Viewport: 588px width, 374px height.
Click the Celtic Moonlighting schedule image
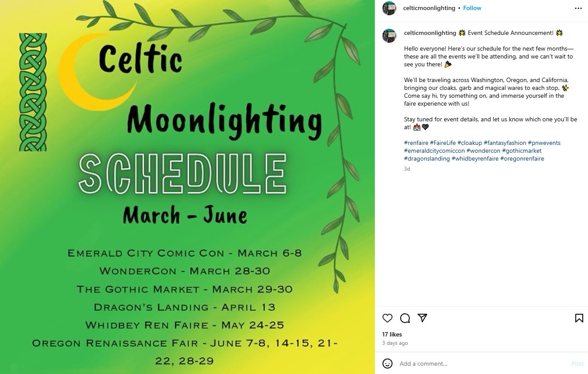point(187,187)
